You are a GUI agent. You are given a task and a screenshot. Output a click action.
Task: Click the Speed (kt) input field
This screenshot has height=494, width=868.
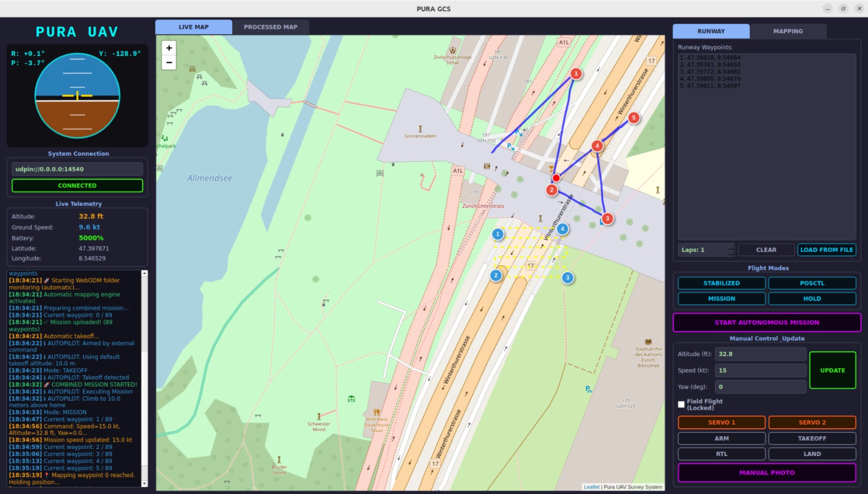pos(761,370)
